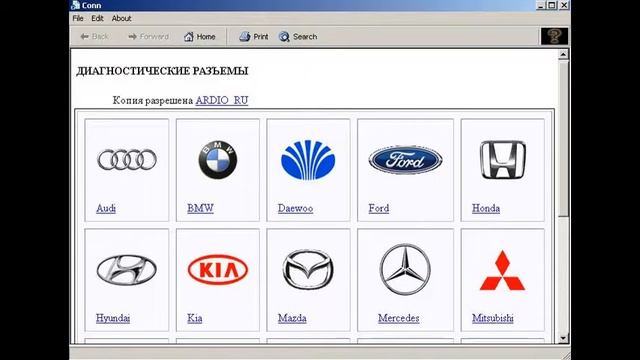This screenshot has height=360, width=640.
Task: Click the Hyundai logo image
Action: point(127,270)
